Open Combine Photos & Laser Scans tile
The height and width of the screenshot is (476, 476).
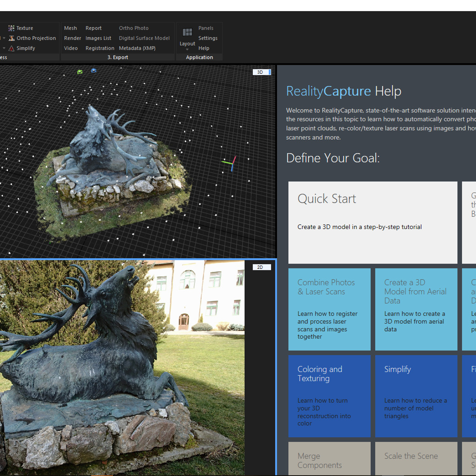click(x=329, y=309)
